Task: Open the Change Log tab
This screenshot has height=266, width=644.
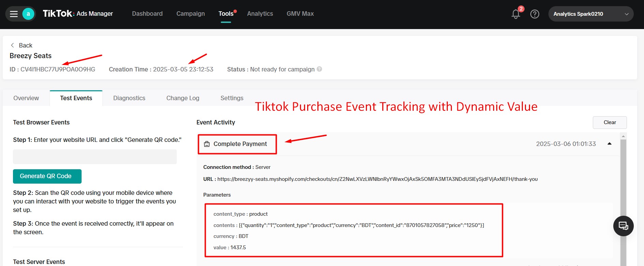Action: coord(183,98)
